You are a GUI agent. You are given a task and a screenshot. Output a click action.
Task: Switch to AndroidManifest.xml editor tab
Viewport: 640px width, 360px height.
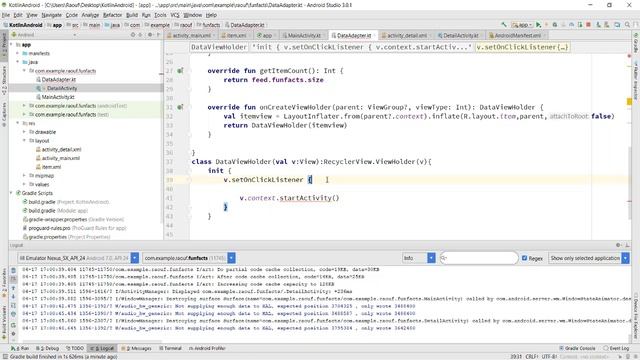coord(517,36)
